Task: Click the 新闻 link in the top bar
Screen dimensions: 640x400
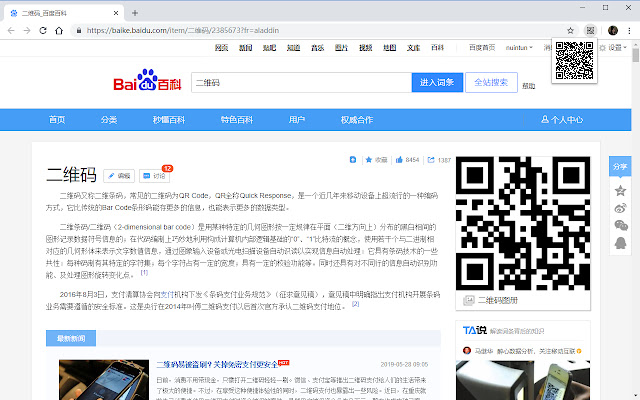Action: pyautogui.click(x=245, y=48)
